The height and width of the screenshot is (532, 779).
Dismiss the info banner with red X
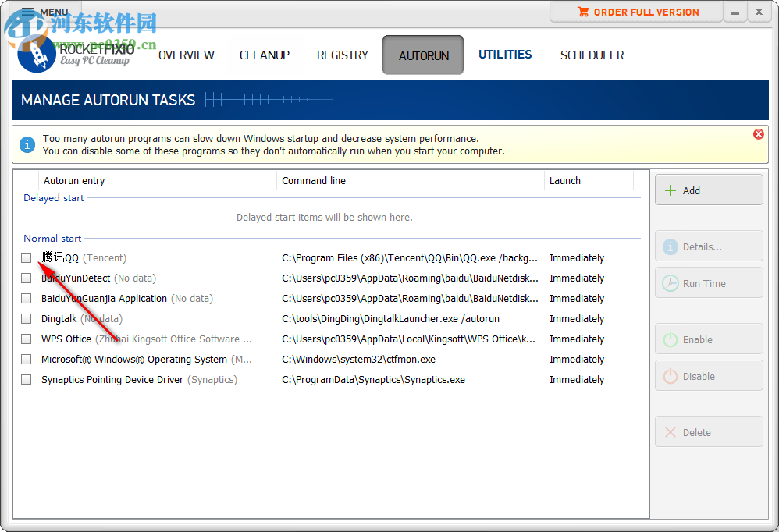coord(758,134)
